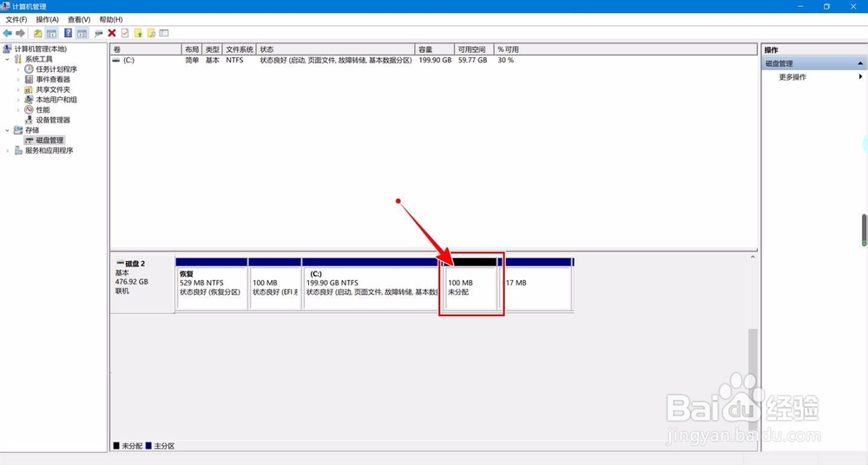Click the 系统工具 tools icon

[x=18, y=59]
